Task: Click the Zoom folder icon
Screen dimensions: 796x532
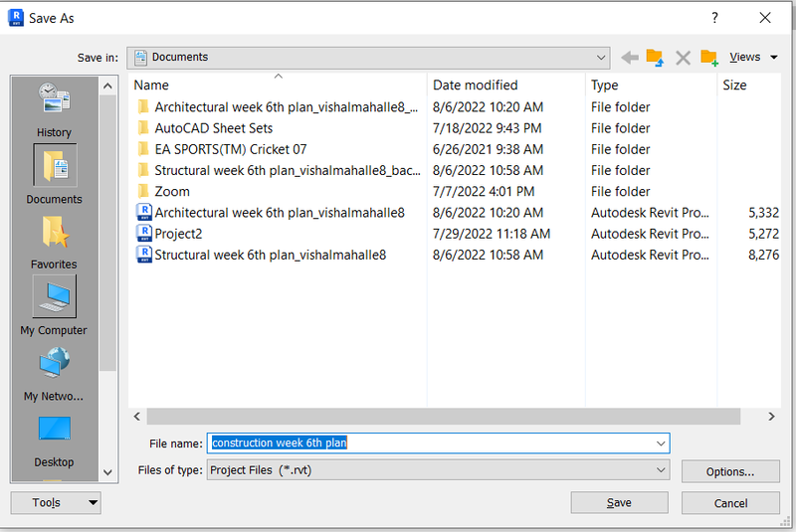Action: [143, 191]
